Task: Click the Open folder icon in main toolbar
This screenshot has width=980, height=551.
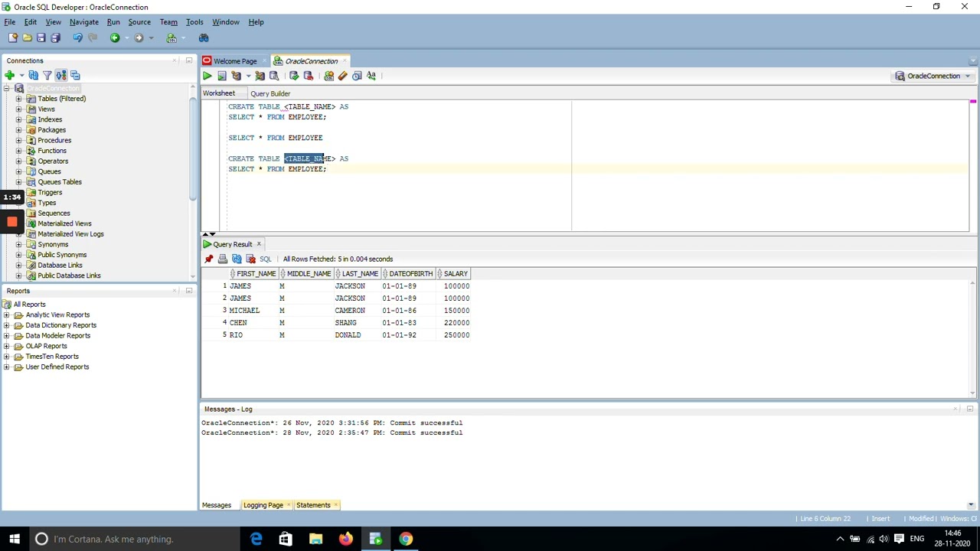Action: [27, 37]
